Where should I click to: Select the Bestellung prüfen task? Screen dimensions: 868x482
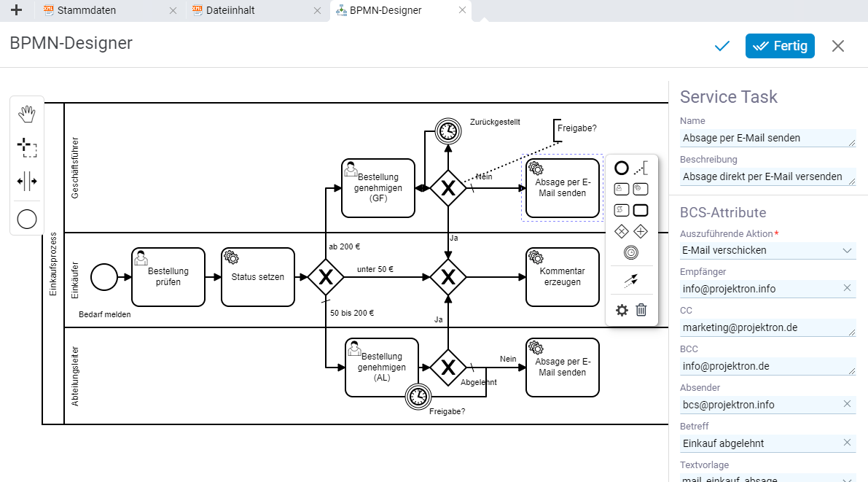(168, 277)
